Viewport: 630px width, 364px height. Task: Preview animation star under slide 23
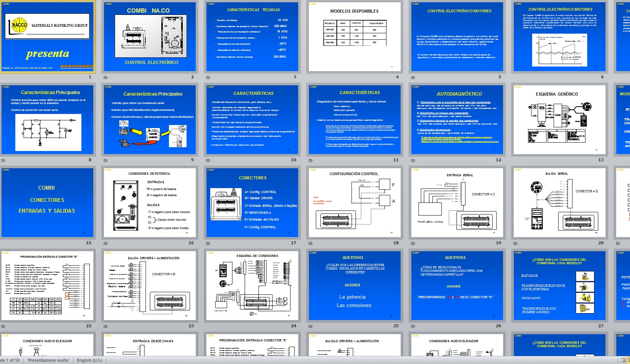(x=106, y=326)
